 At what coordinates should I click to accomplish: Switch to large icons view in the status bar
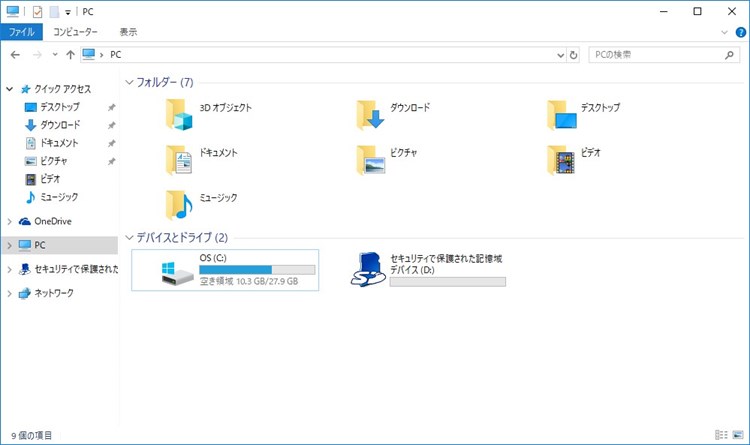pos(739,435)
